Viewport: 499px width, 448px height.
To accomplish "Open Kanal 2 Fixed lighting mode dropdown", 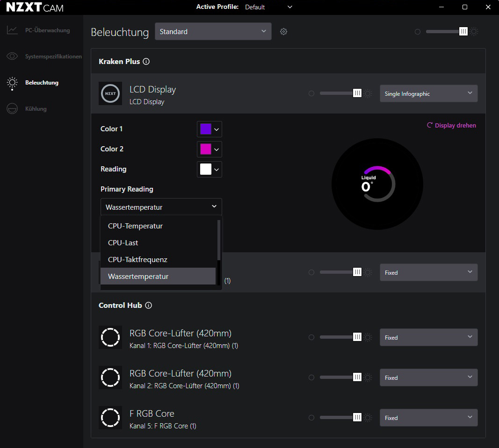I will (x=429, y=377).
